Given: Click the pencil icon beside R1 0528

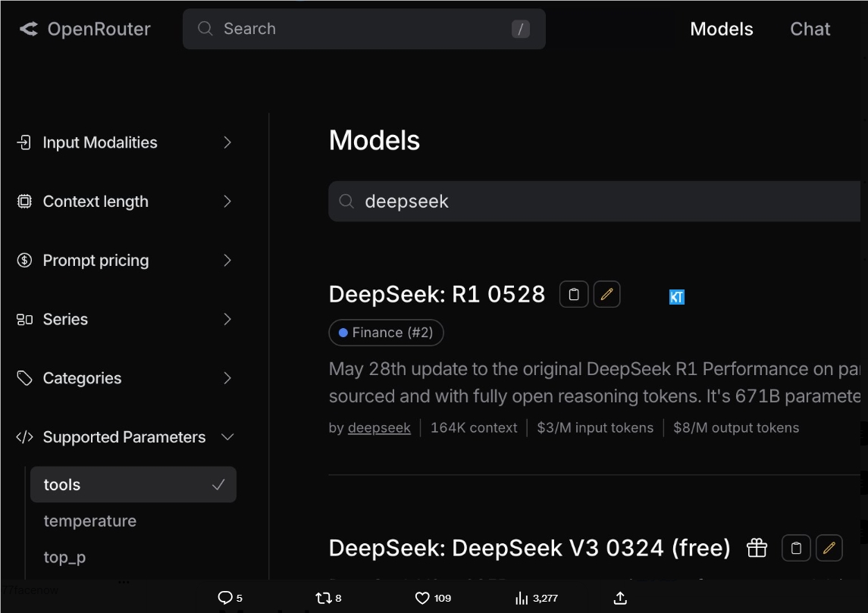Looking at the screenshot, I should tap(606, 295).
